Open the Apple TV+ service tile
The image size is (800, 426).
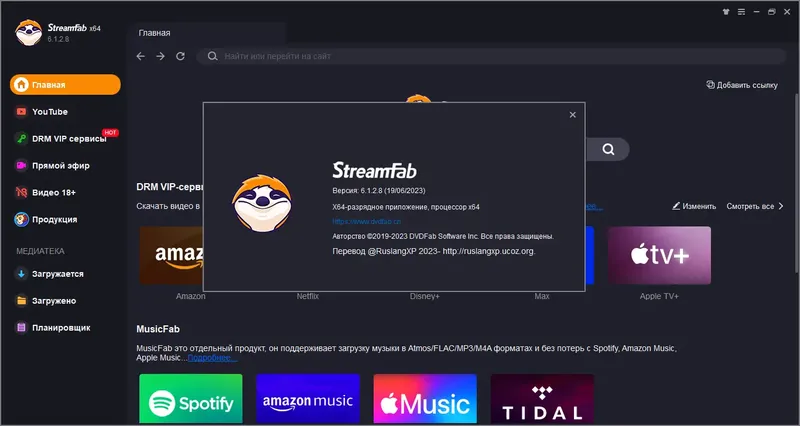click(x=659, y=255)
